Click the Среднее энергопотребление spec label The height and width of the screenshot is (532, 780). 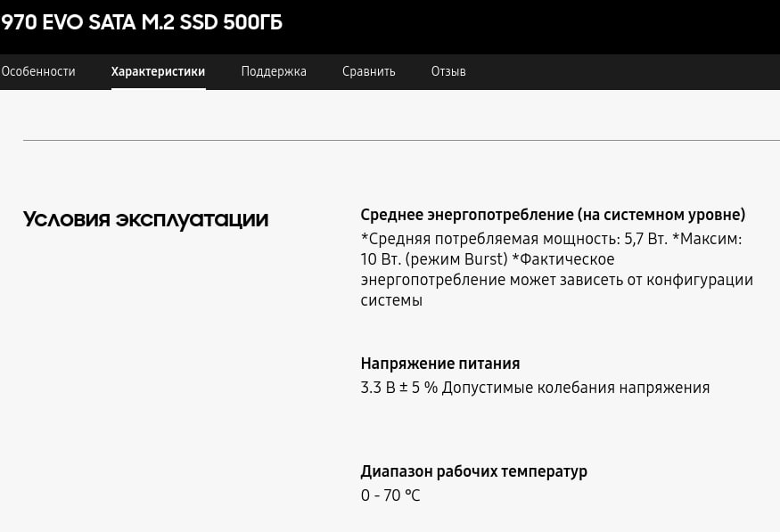(x=553, y=215)
